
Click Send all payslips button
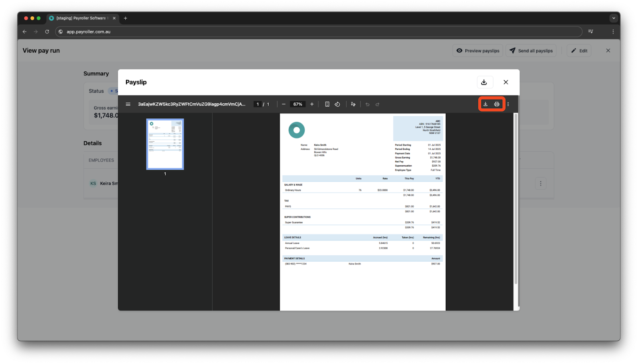[531, 51]
